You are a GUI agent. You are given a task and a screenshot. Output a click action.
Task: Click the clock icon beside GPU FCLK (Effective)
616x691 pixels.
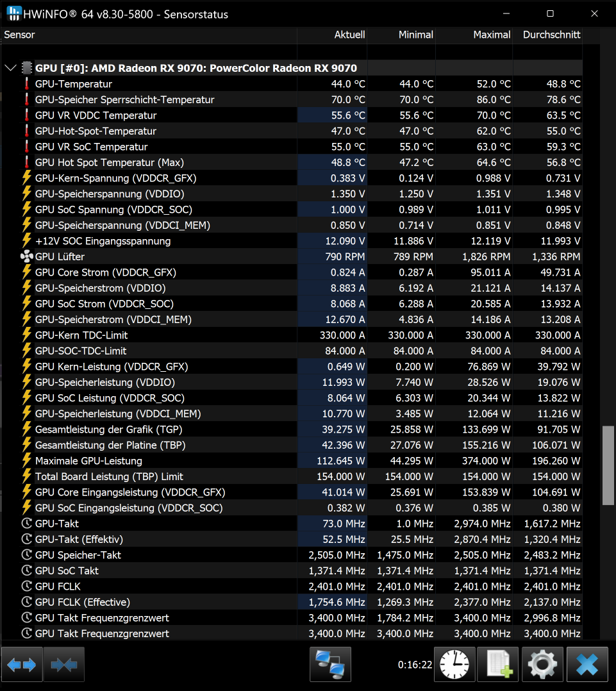coord(27,602)
